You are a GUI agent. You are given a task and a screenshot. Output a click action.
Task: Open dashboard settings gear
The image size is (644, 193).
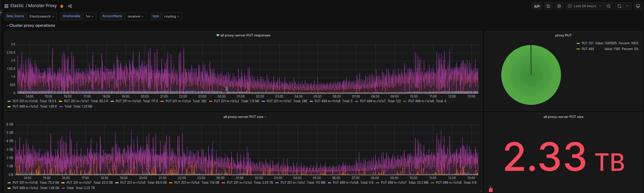pyautogui.click(x=559, y=6)
